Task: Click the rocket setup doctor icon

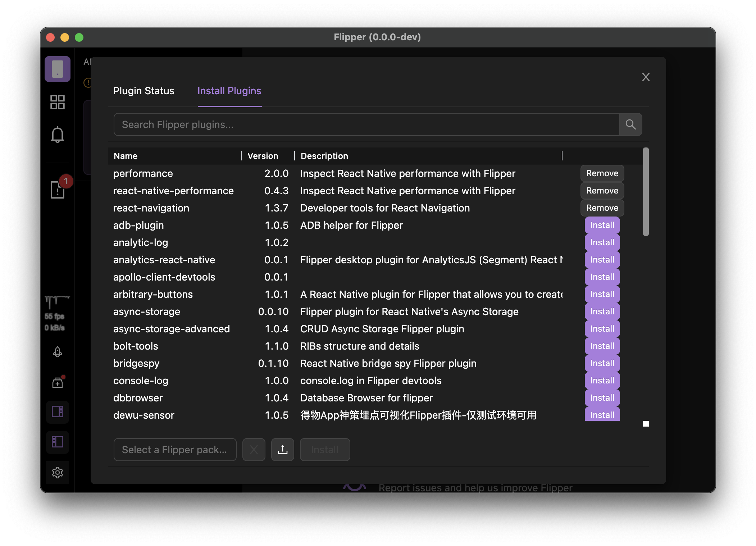Action: [x=58, y=352]
